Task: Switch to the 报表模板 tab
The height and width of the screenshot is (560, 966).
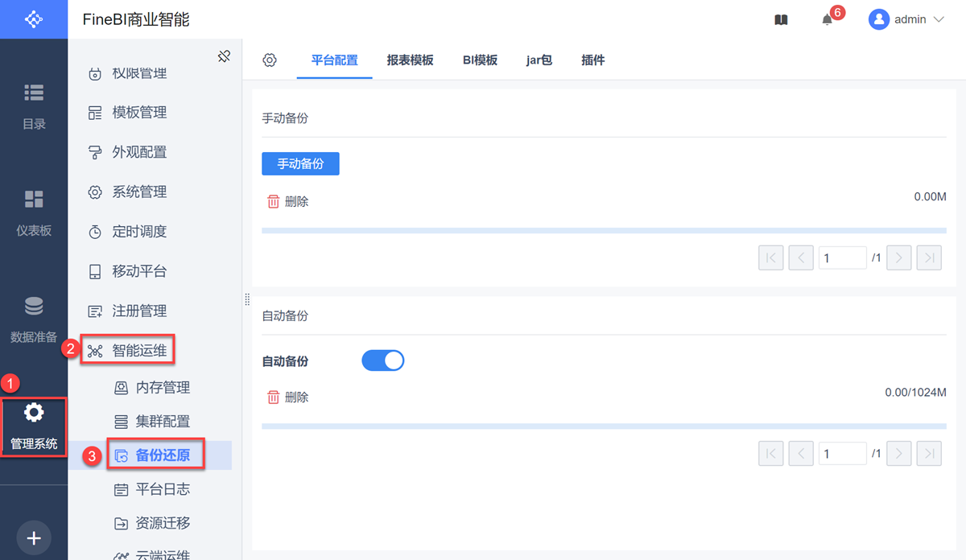Action: (410, 60)
